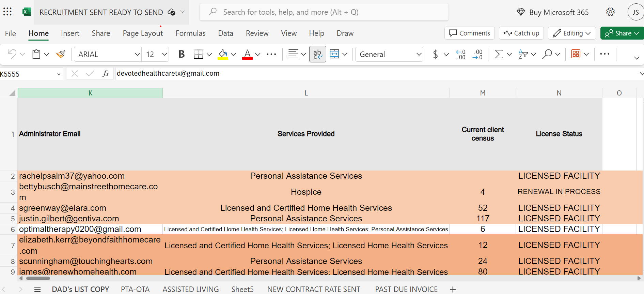Image resolution: width=644 pixels, height=294 pixels.
Task: Click the Undo arrow icon
Action: (x=12, y=54)
